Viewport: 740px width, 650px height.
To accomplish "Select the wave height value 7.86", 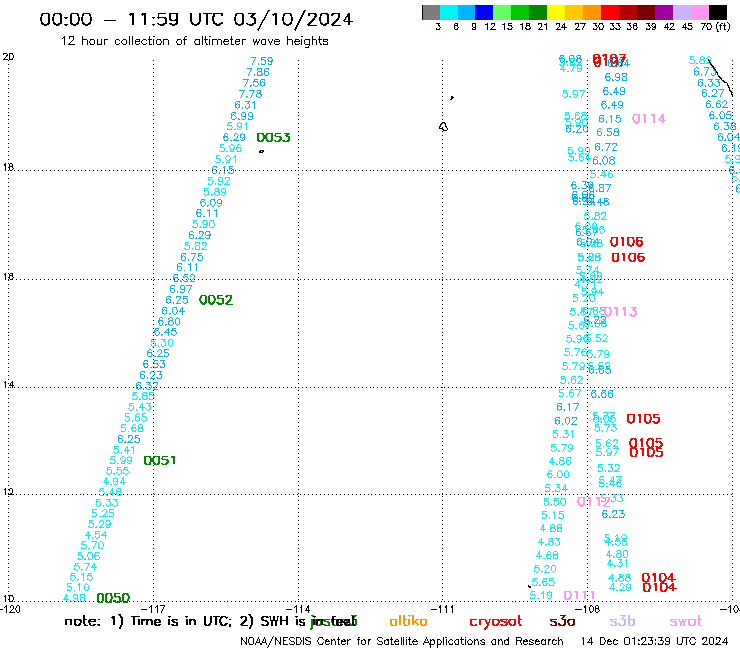I will click(x=258, y=72).
